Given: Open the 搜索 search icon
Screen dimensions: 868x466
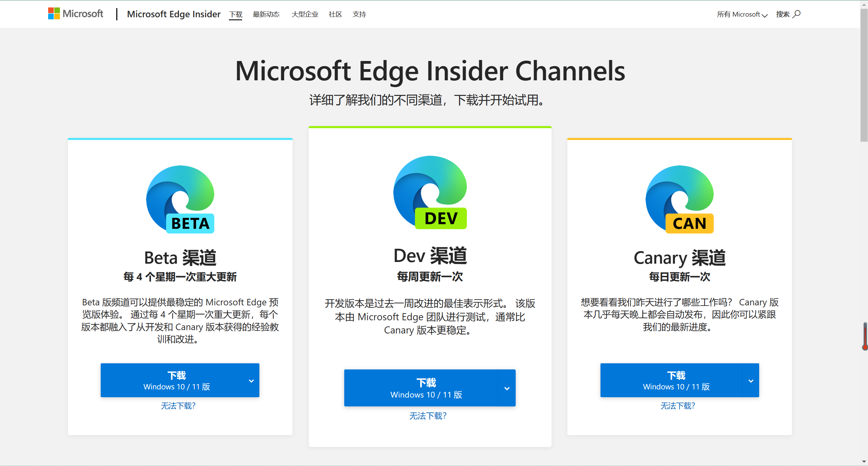Looking at the screenshot, I should click(x=796, y=14).
